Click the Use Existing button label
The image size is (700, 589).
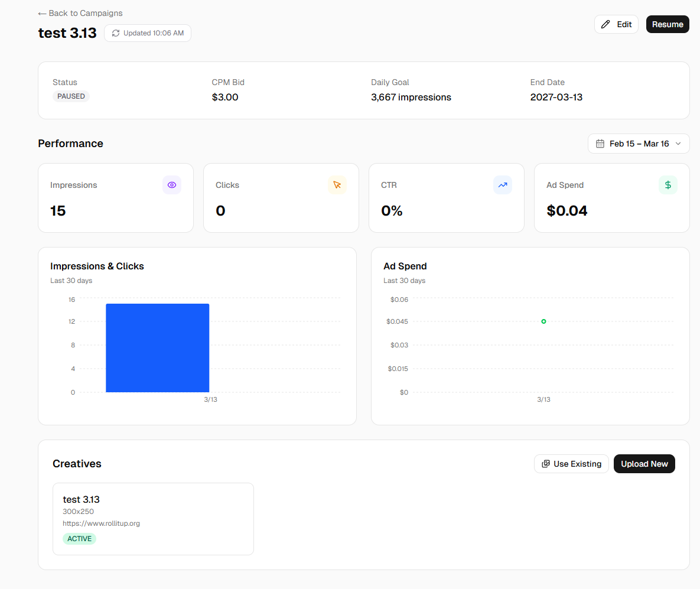(577, 464)
